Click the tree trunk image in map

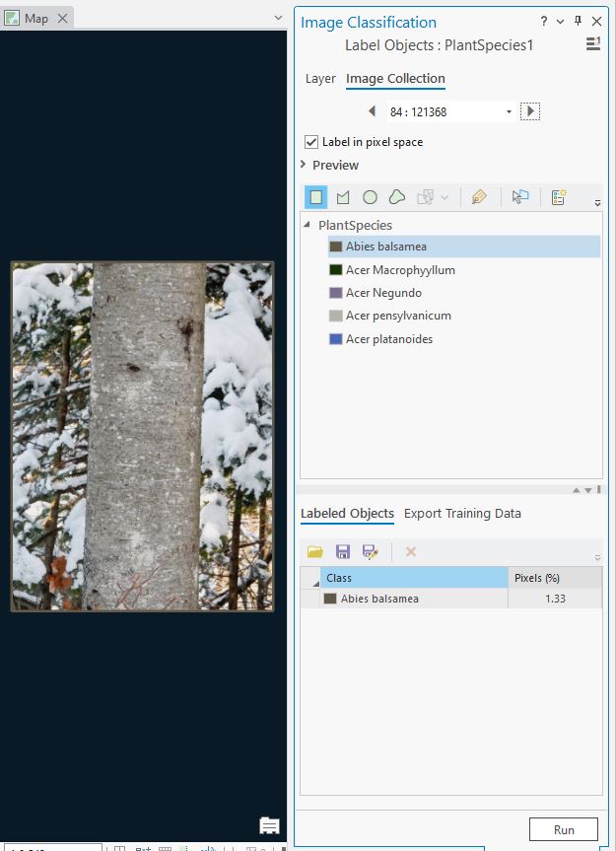143,437
